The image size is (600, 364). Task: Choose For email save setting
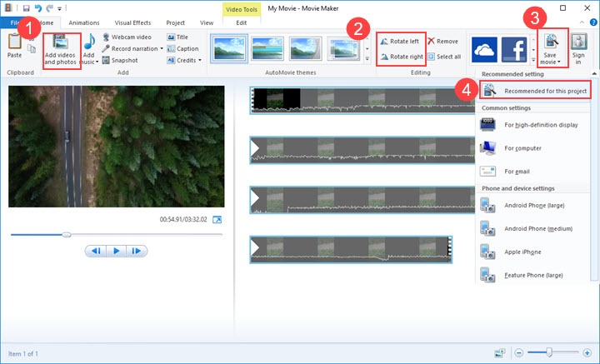coord(533,172)
